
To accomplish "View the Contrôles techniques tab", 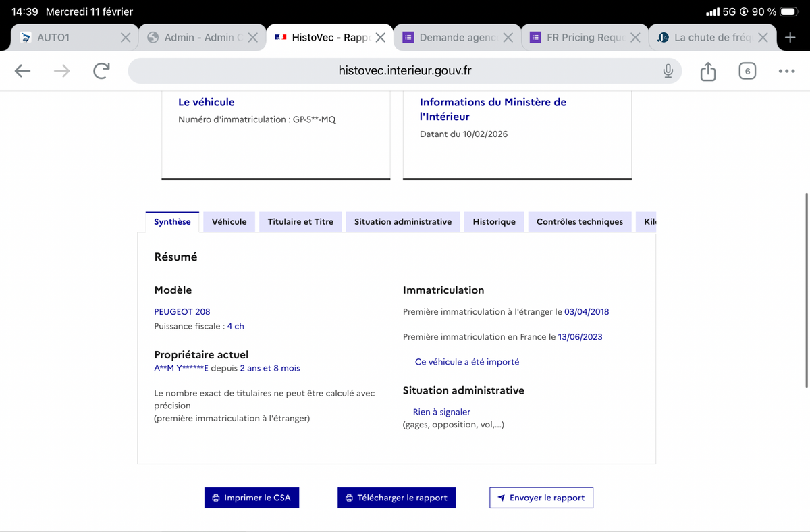I will pos(580,222).
